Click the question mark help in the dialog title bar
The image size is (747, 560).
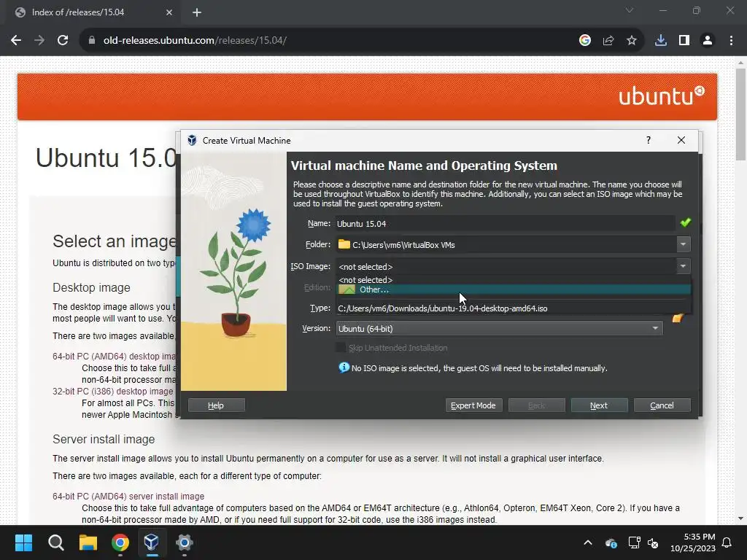tap(649, 140)
